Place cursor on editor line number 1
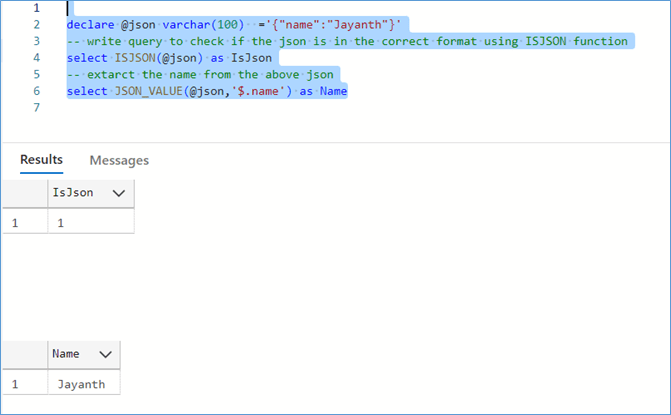Screen dimensions: 671x415 (36, 8)
